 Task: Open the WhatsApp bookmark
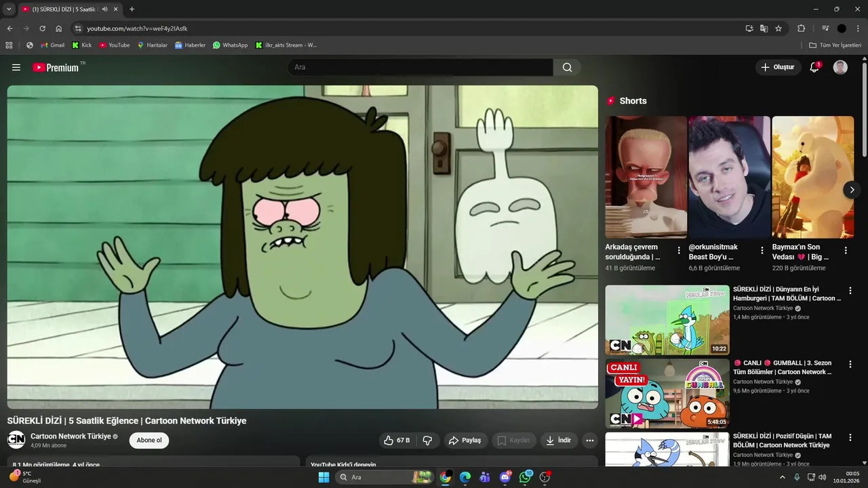[230, 45]
